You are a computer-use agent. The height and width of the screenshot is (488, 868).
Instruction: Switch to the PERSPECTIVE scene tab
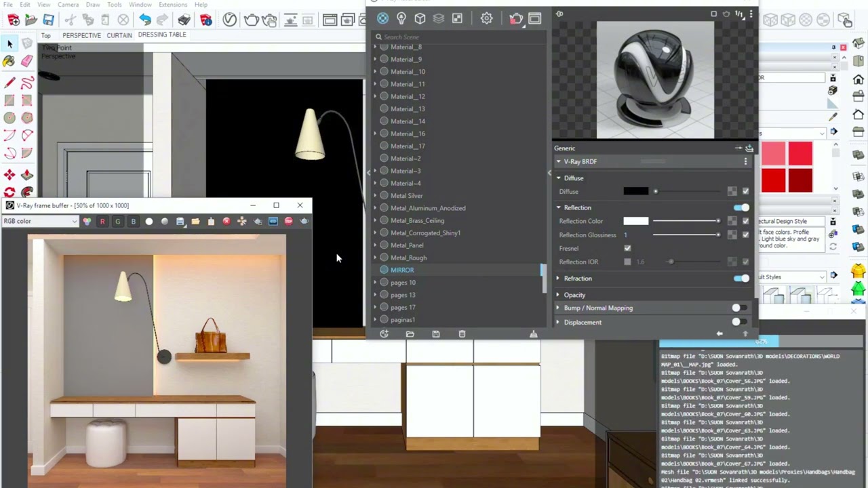81,35
